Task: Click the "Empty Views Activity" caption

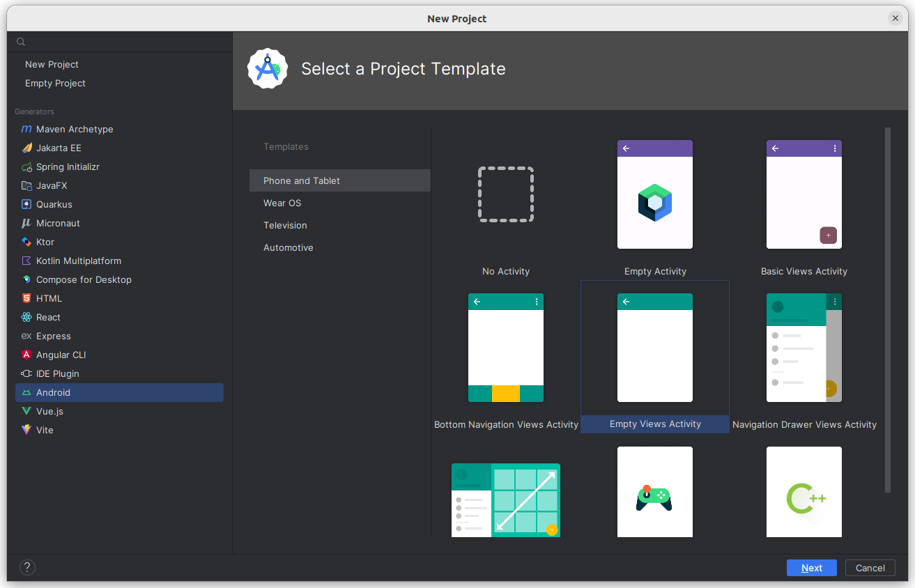Action: [655, 424]
